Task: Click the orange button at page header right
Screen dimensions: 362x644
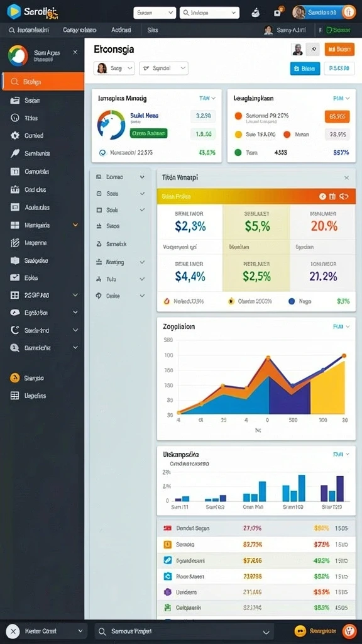Action: point(339,49)
